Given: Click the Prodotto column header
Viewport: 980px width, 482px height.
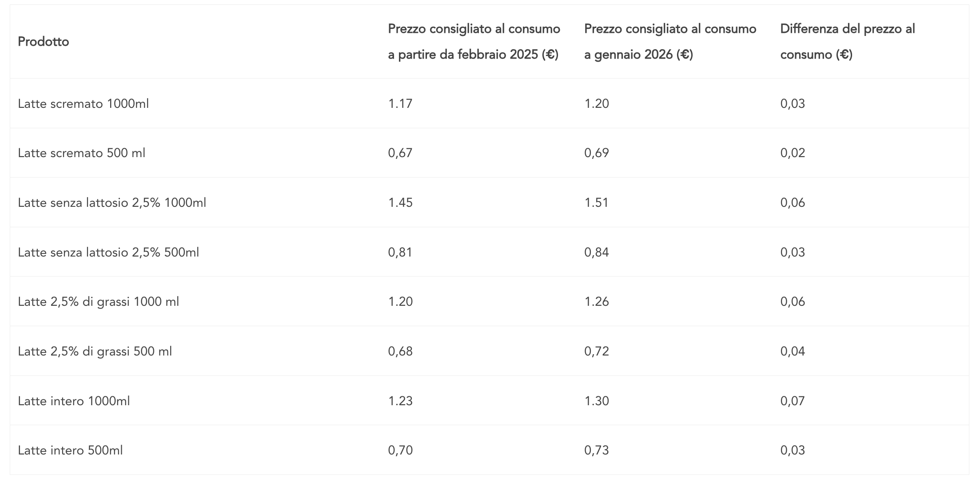Looking at the screenshot, I should click(x=44, y=42).
